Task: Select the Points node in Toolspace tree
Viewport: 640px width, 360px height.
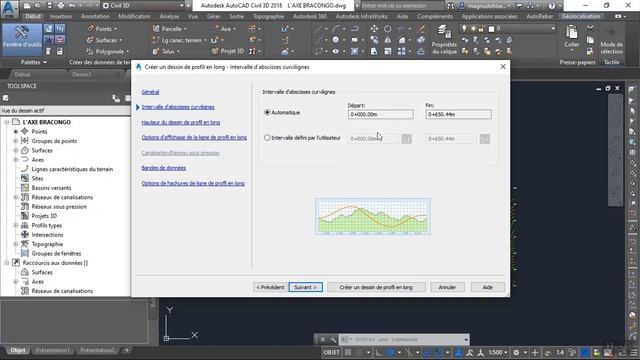Action: (x=39, y=131)
